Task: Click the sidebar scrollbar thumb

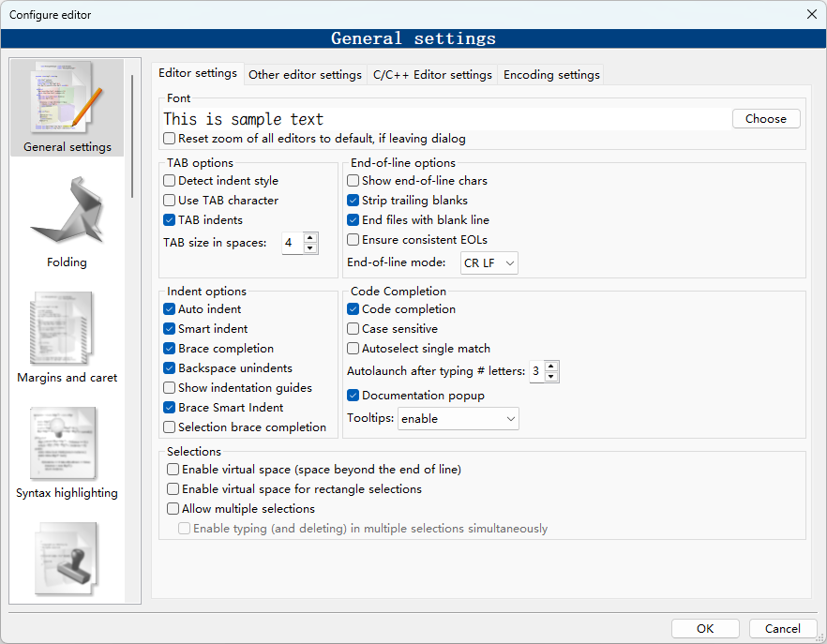Action: (x=132, y=136)
